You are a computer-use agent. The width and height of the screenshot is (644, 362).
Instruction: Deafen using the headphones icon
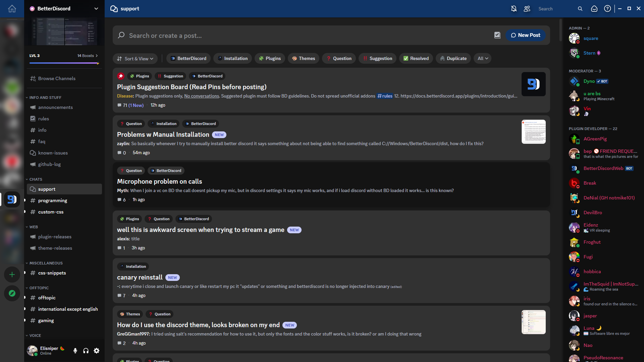(86, 351)
